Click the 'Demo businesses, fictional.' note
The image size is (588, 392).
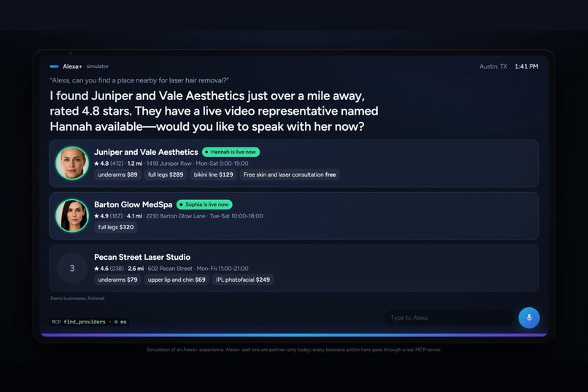point(77,299)
